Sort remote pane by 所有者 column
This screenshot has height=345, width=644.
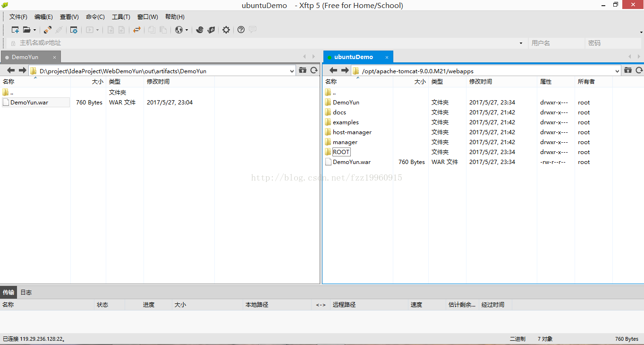[593, 82]
